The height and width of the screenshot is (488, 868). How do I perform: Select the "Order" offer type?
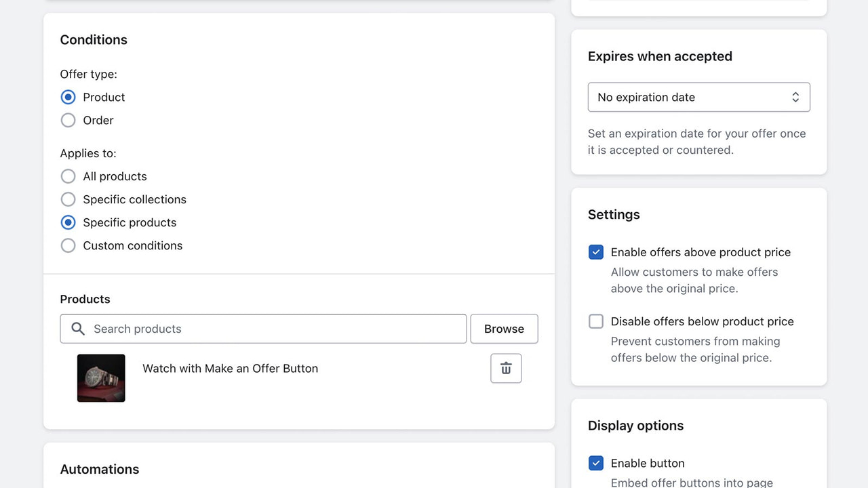pyautogui.click(x=68, y=120)
